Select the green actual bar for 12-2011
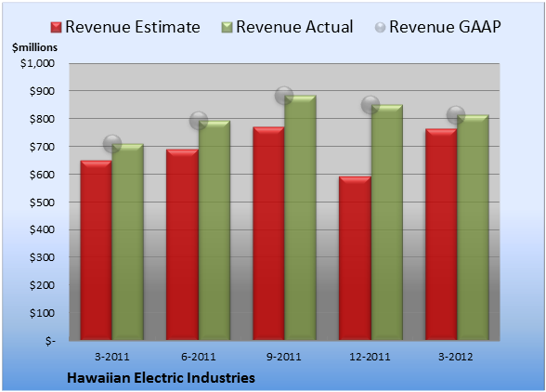This screenshot has height=392, width=546. (387, 222)
